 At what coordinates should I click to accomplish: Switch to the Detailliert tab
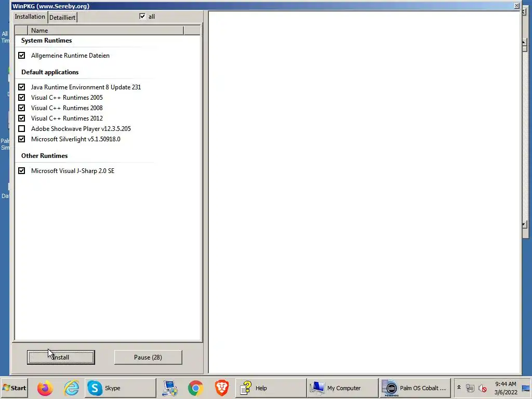[x=62, y=17]
